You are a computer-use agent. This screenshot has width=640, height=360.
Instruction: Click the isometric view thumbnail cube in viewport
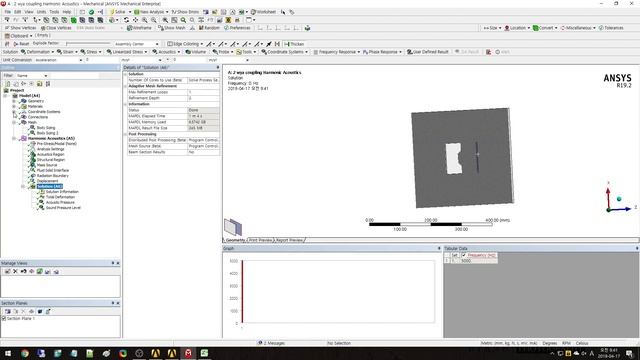point(233,227)
